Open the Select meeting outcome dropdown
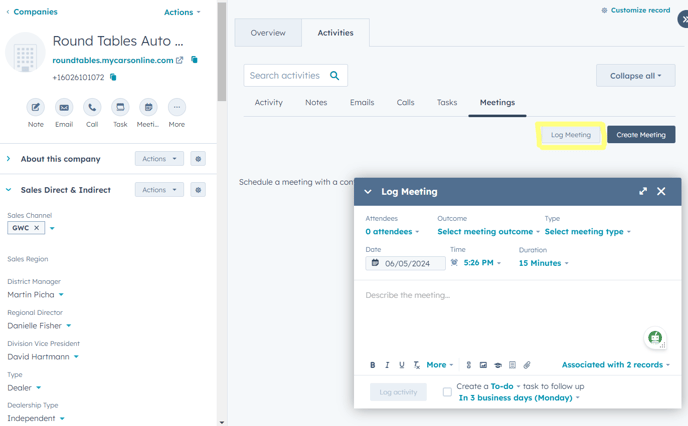Screen dimensions: 688x426 pyautogui.click(x=488, y=232)
